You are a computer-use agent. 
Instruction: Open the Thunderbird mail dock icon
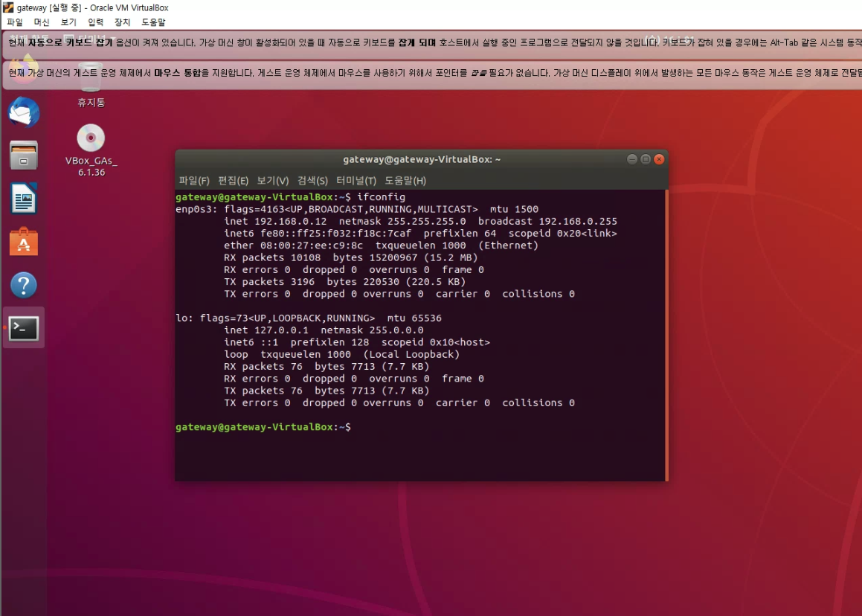tap(24, 113)
